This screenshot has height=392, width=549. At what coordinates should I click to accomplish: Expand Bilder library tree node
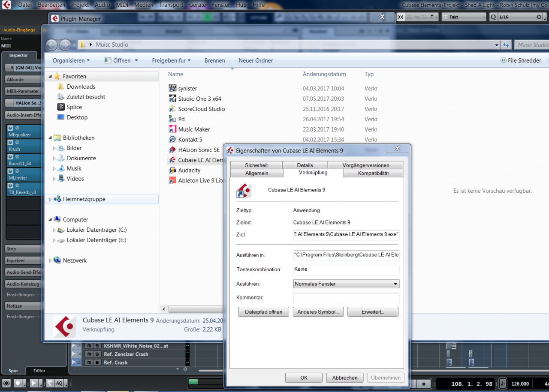point(54,148)
